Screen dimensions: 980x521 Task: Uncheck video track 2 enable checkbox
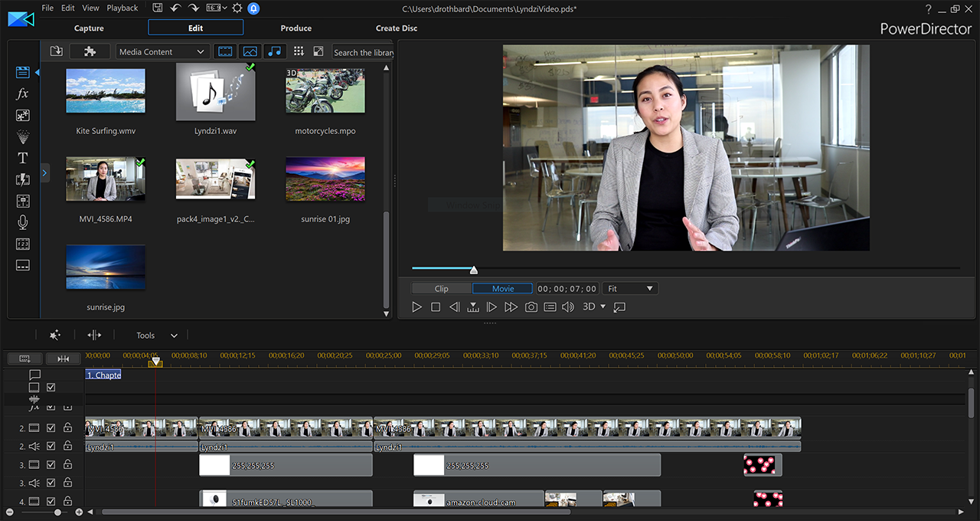point(51,428)
